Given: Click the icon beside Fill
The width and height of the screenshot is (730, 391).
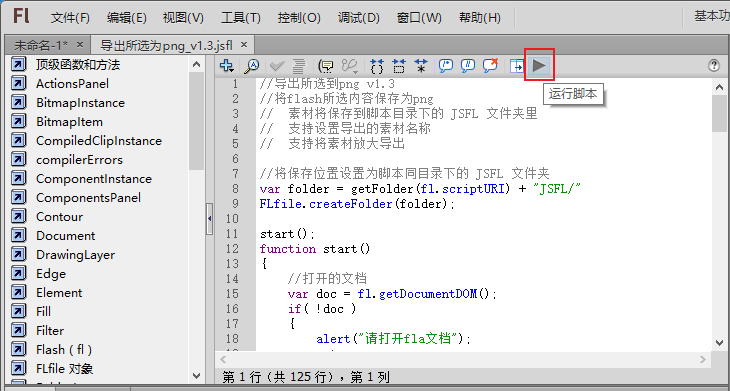Looking at the screenshot, I should click(18, 311).
